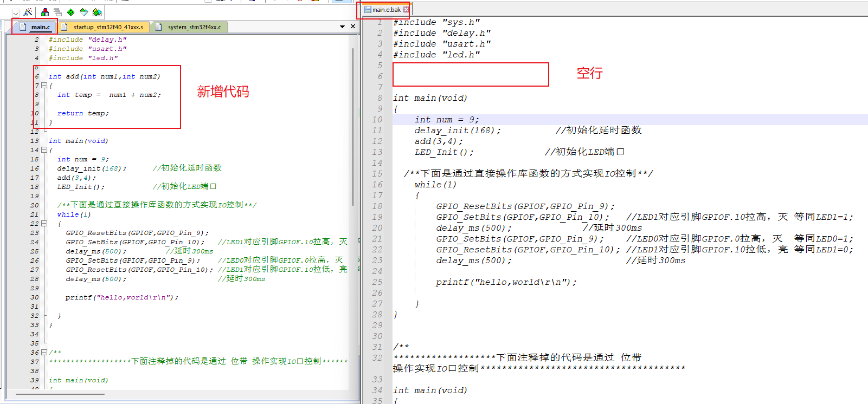Collapse the comment block fold at line 36
Viewport: 868px width, 404px height.
click(44, 353)
